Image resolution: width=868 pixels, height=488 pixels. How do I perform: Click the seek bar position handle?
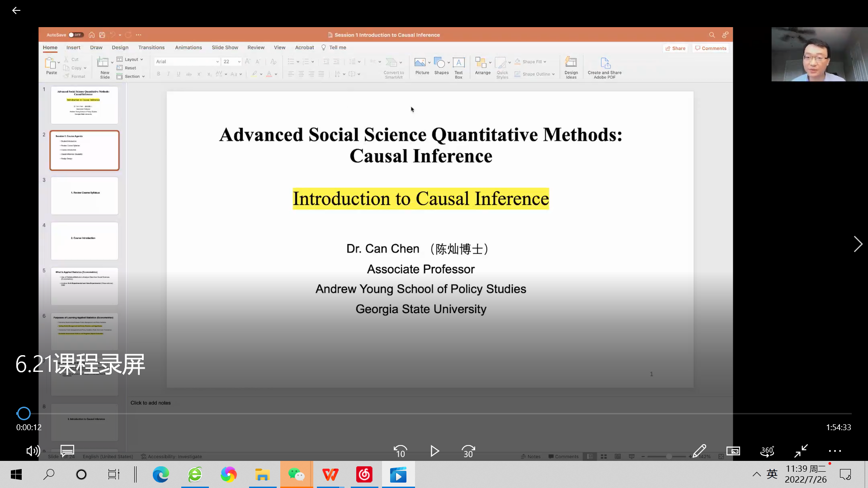coord(24,413)
